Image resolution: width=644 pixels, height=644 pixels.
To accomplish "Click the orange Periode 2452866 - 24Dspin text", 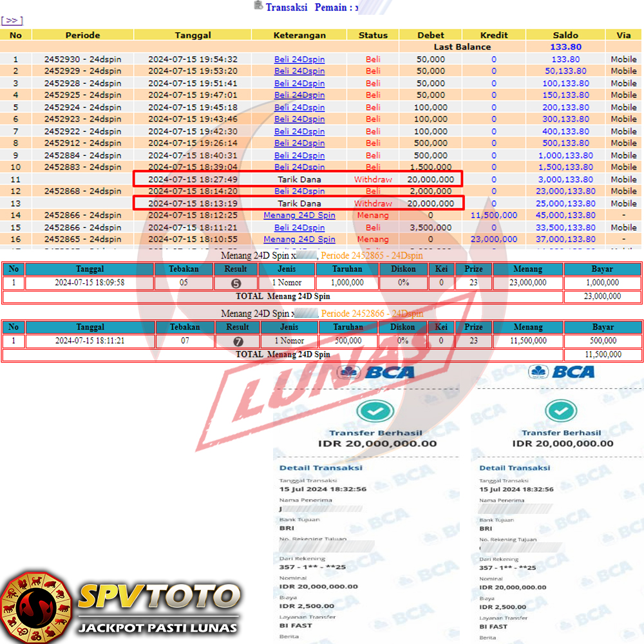I will pyautogui.click(x=372, y=314).
